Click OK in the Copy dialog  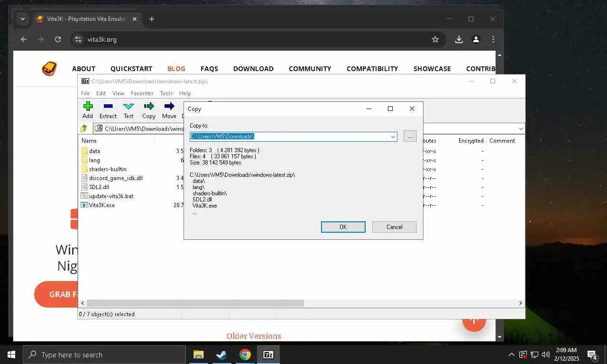click(x=343, y=227)
